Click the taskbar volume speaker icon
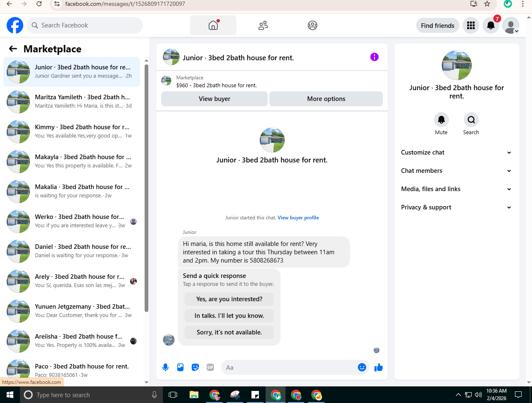 point(478,395)
